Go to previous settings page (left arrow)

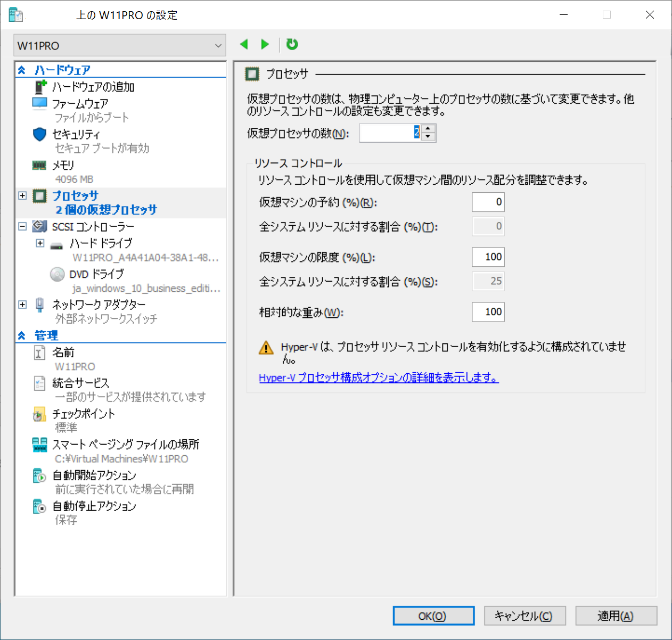[244, 44]
